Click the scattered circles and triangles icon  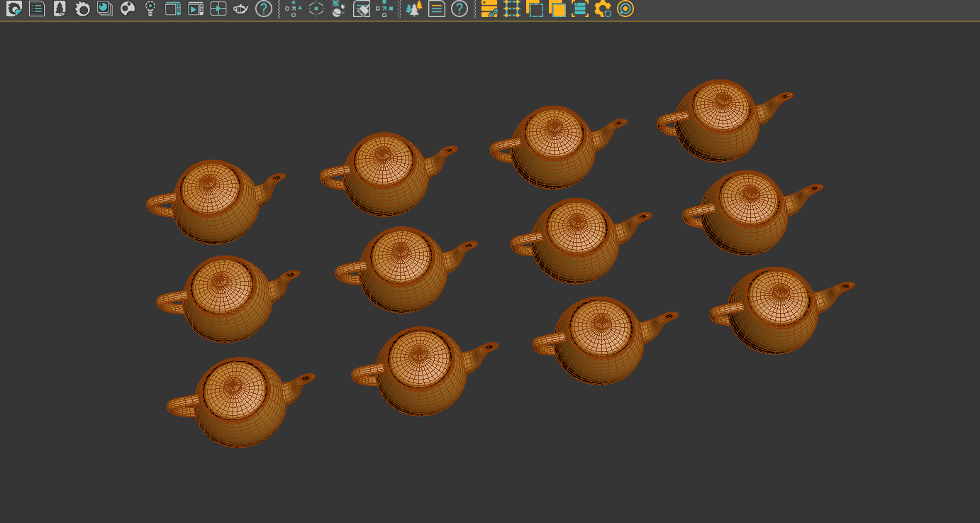tap(293, 9)
